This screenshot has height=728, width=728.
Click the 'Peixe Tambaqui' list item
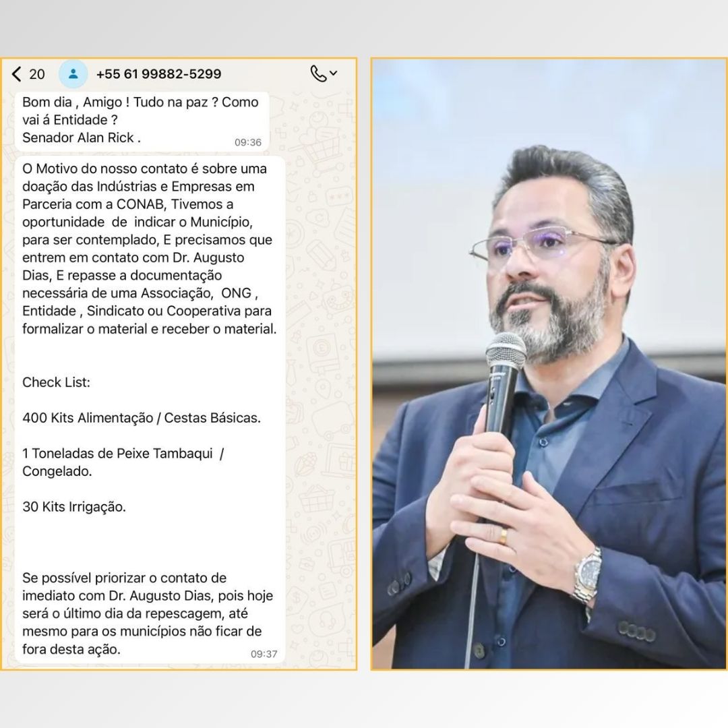point(123,454)
